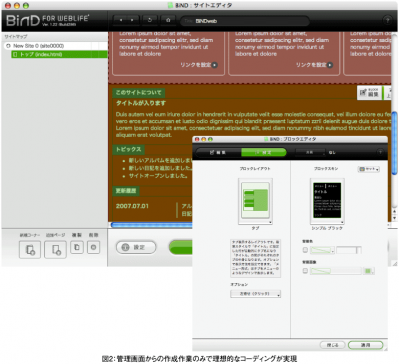Enable the background color checkbox
The image size is (399, 364).
tap(305, 250)
